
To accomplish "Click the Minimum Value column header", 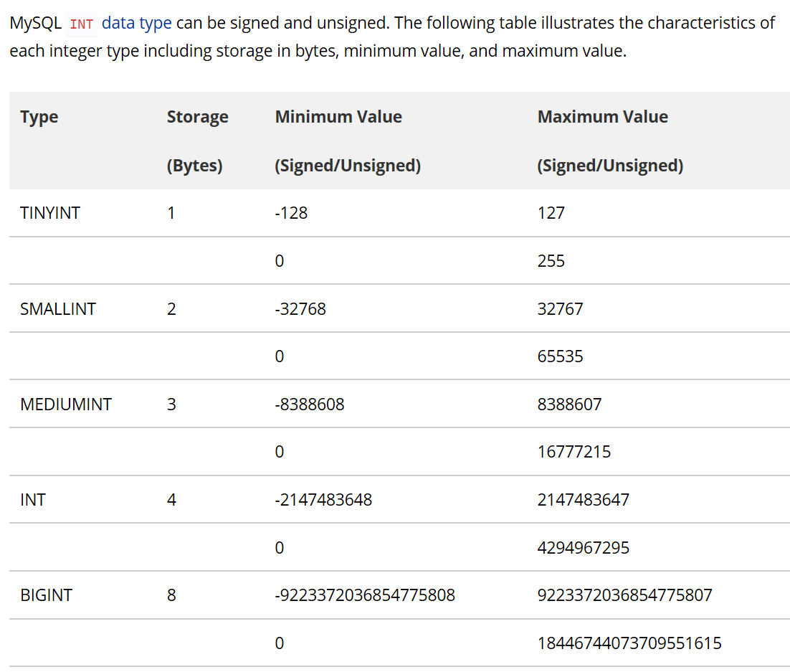I will (338, 117).
